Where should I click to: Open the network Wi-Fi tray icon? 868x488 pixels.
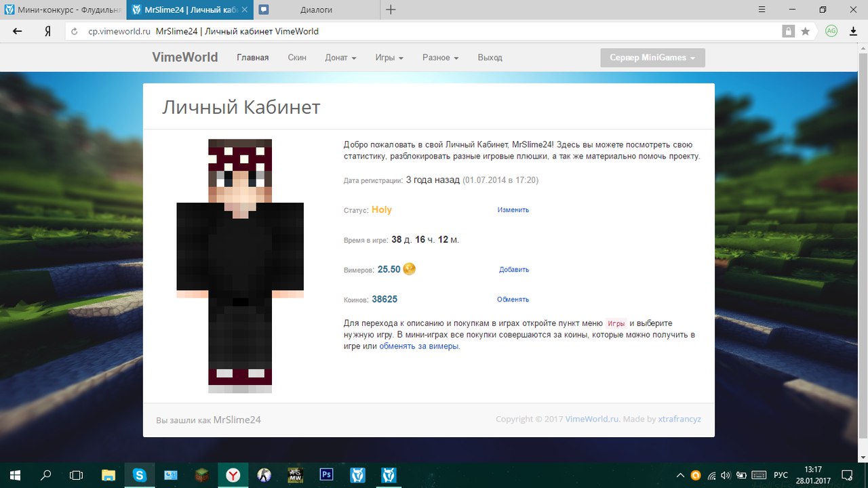711,475
